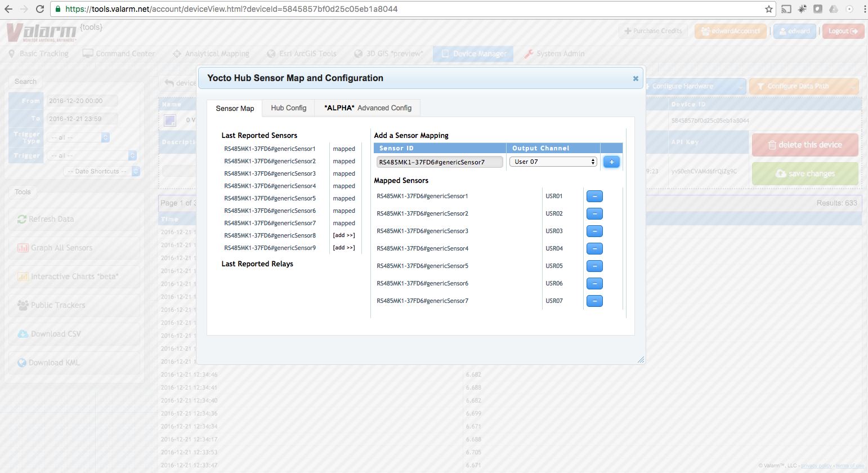Click save changes button

pyautogui.click(x=805, y=173)
